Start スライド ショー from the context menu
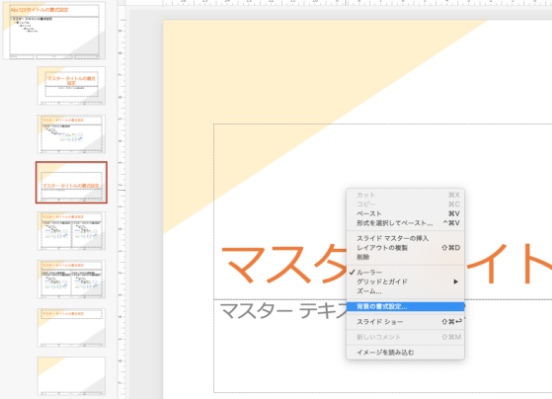 405,322
